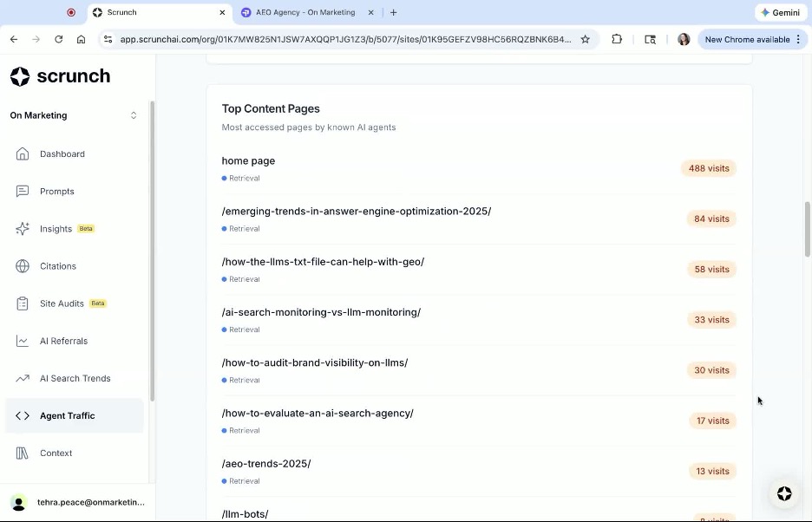This screenshot has width=812, height=522.
Task: Open Agent Traffic code-brackets icon
Action: (23, 415)
